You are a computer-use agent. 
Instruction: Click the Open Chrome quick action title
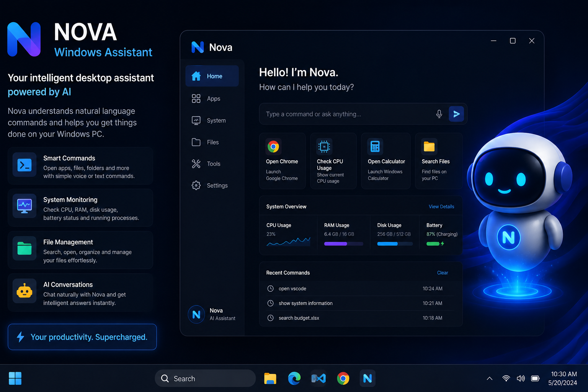[282, 162]
